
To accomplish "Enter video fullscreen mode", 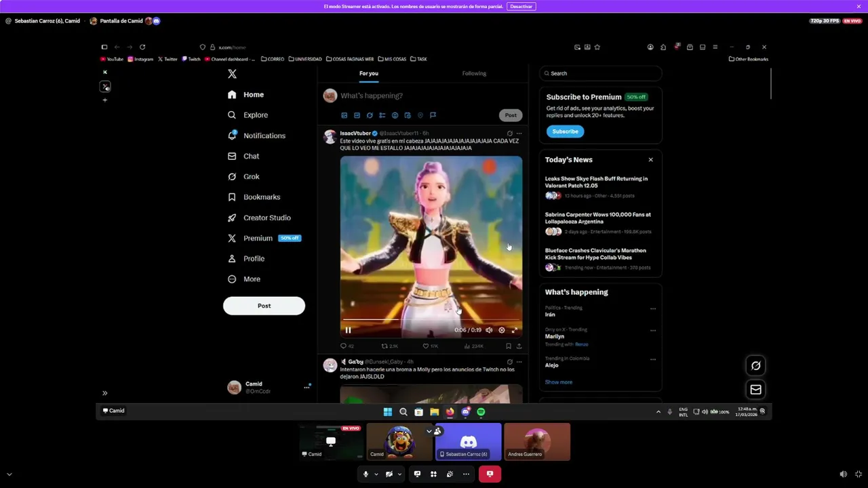I will [x=514, y=330].
